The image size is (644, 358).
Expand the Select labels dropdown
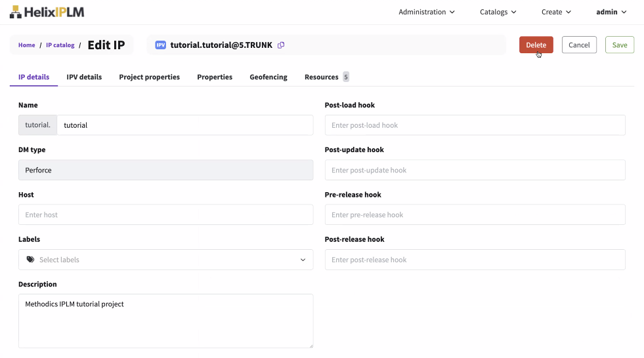point(303,260)
